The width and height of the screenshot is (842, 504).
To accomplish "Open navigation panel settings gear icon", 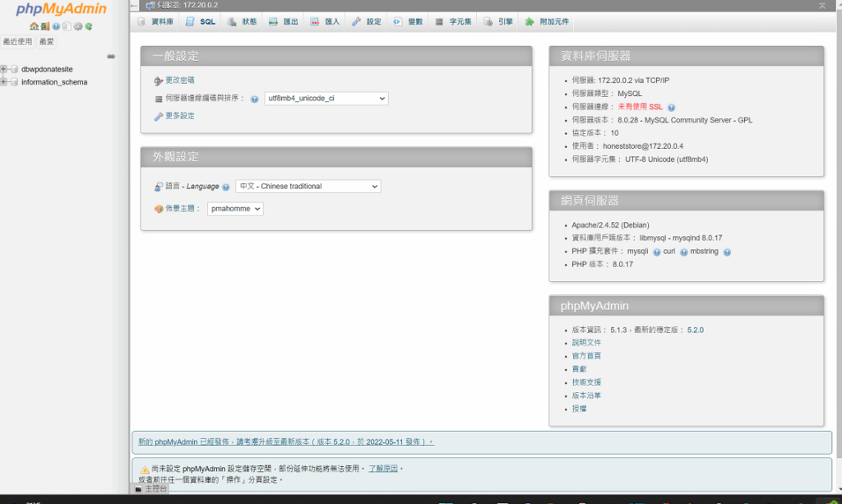I will 78,26.
